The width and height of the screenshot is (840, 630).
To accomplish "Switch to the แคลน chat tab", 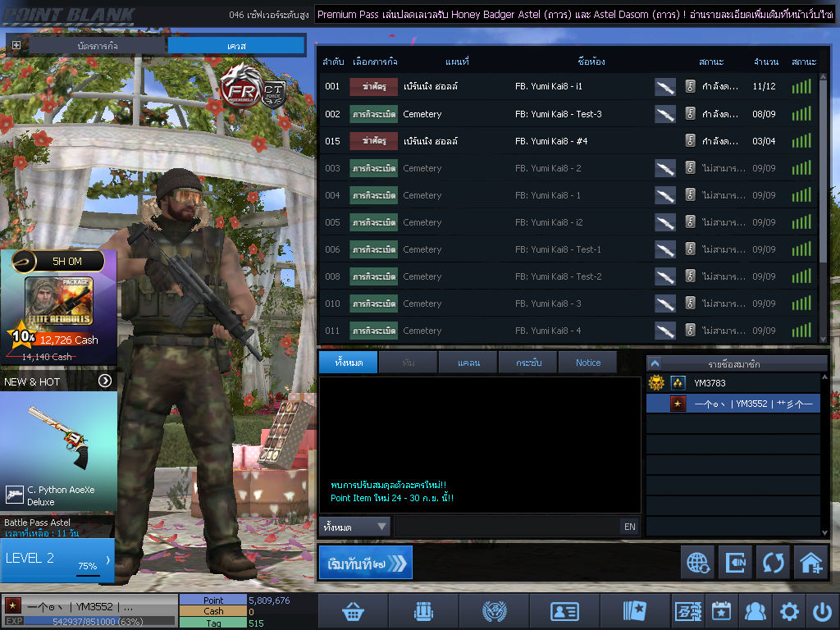I will pyautogui.click(x=468, y=363).
